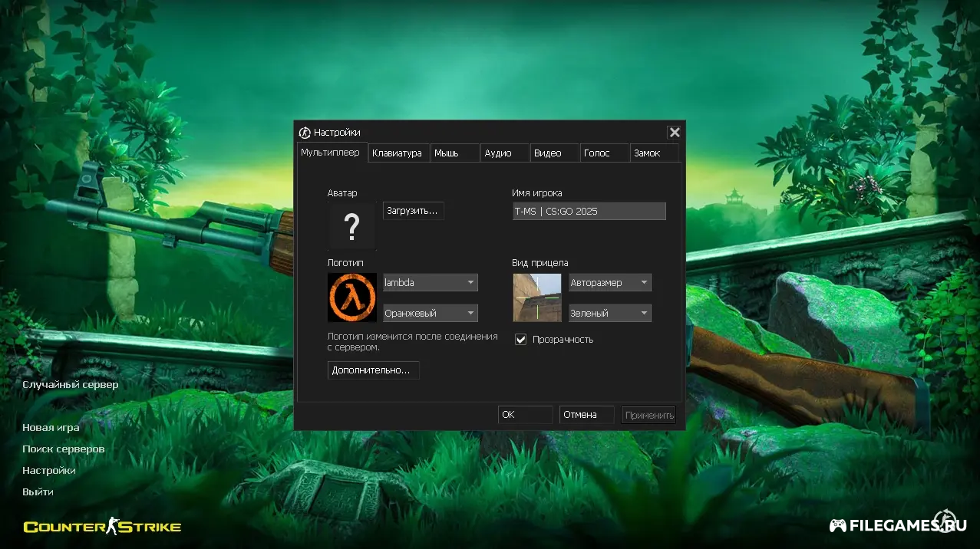Open the Зеленый crosshair color dropdown

pyautogui.click(x=609, y=314)
